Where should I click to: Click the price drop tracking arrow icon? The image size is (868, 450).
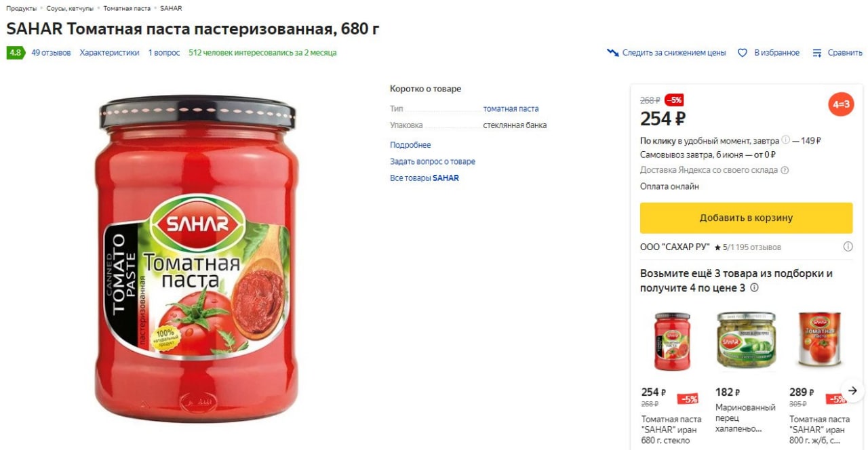click(612, 53)
